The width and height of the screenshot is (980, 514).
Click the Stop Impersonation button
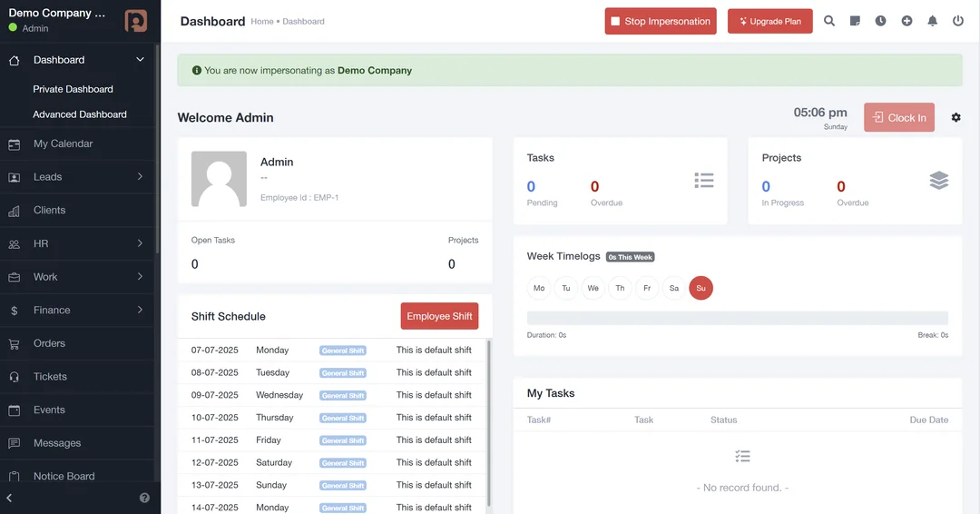pos(661,21)
